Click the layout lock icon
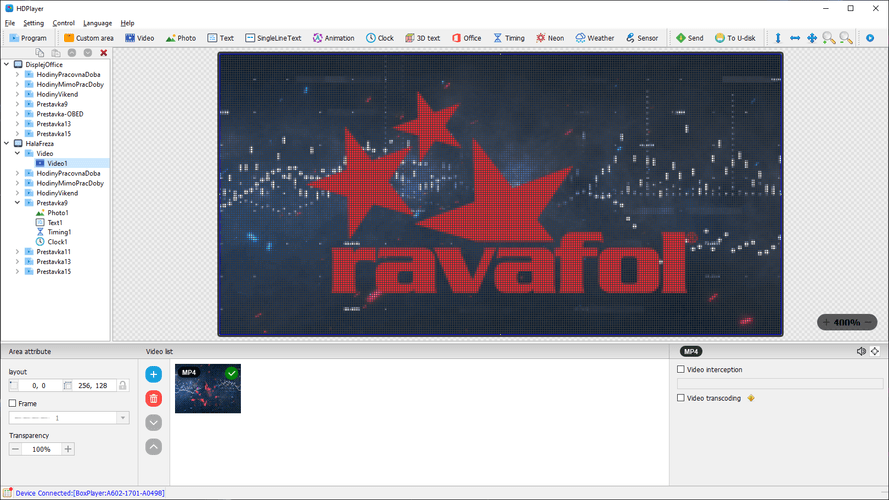This screenshot has height=500, width=889. (122, 385)
